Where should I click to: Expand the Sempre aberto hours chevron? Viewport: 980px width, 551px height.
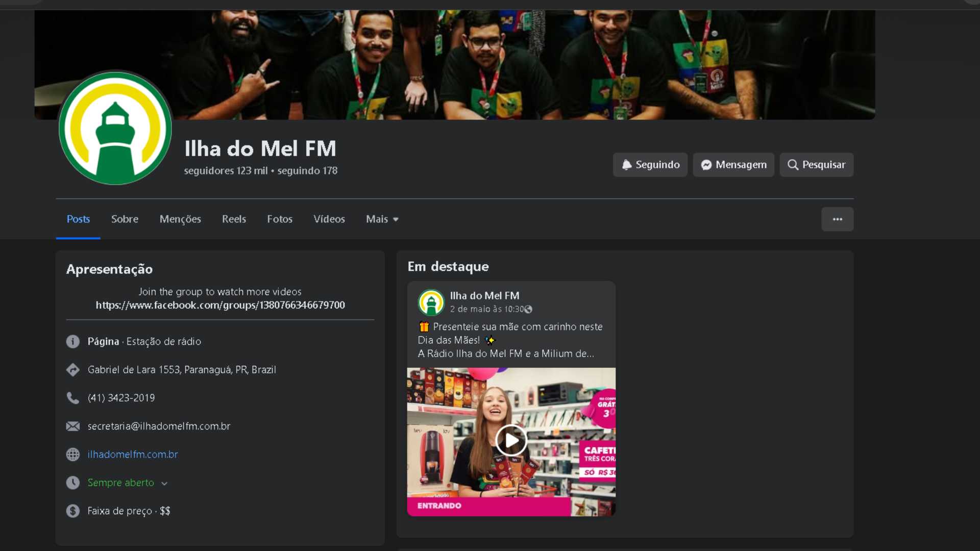[x=164, y=484]
